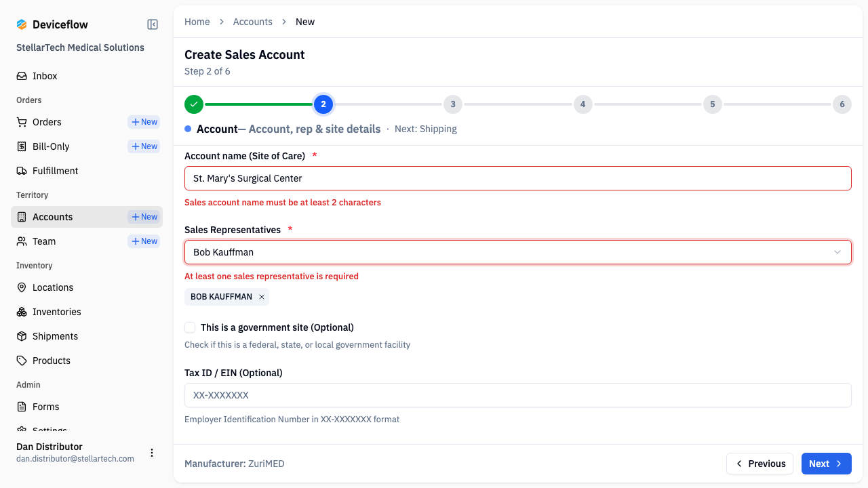Viewport: 868px width, 488px height.
Task: Click StellarTech Medical Solutions organization name
Action: pyautogui.click(x=80, y=47)
